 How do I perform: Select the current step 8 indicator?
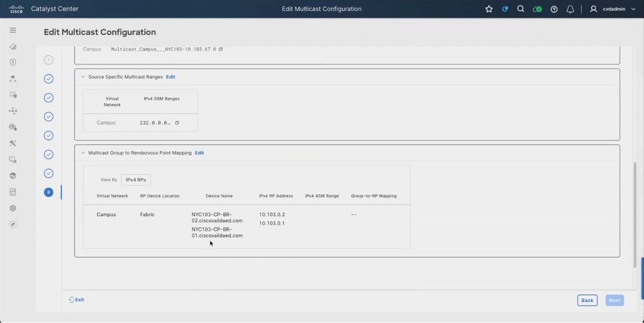[48, 192]
